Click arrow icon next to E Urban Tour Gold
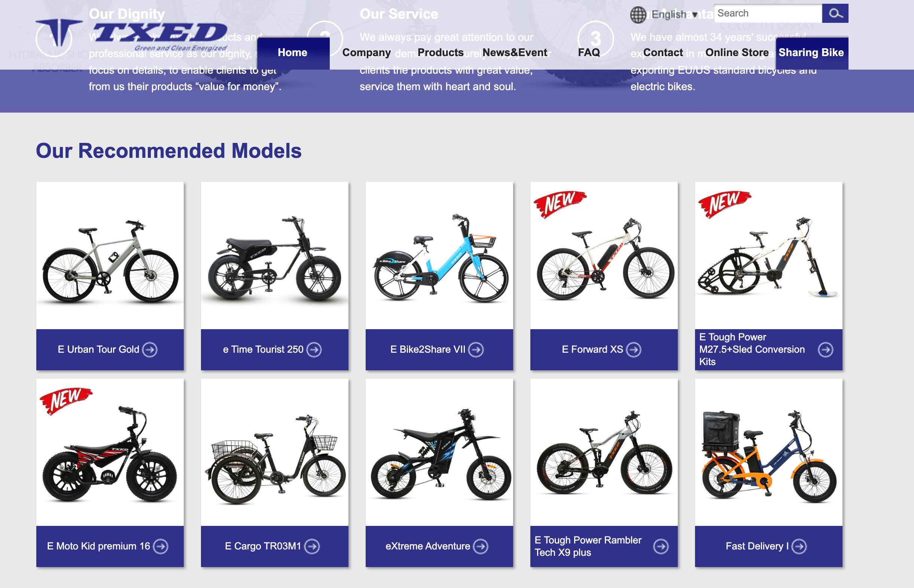This screenshot has width=914, height=588. [x=150, y=349]
